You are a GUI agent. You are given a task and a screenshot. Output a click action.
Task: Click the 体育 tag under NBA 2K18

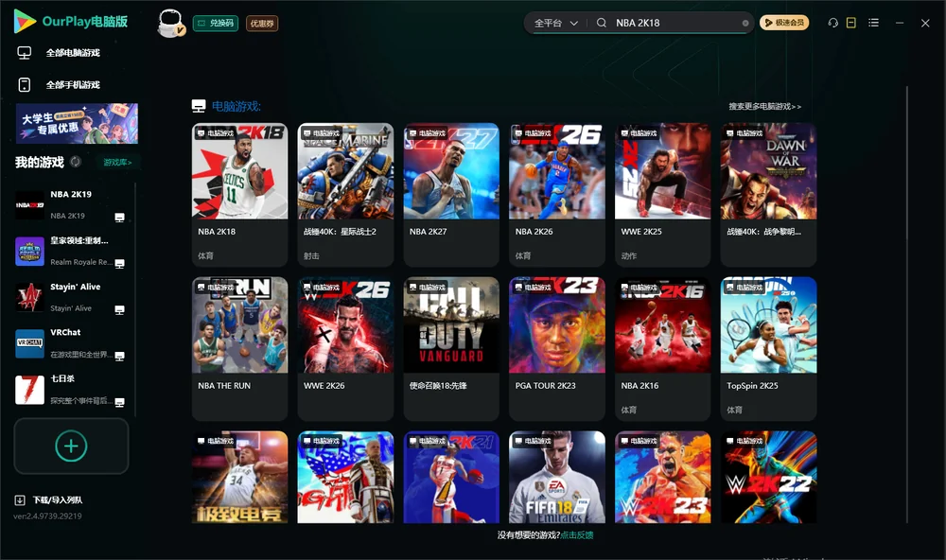[x=205, y=255]
